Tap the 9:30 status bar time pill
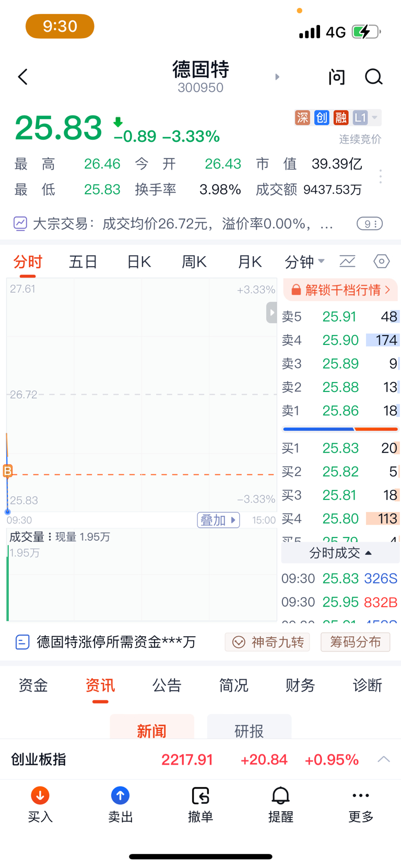 click(x=60, y=26)
